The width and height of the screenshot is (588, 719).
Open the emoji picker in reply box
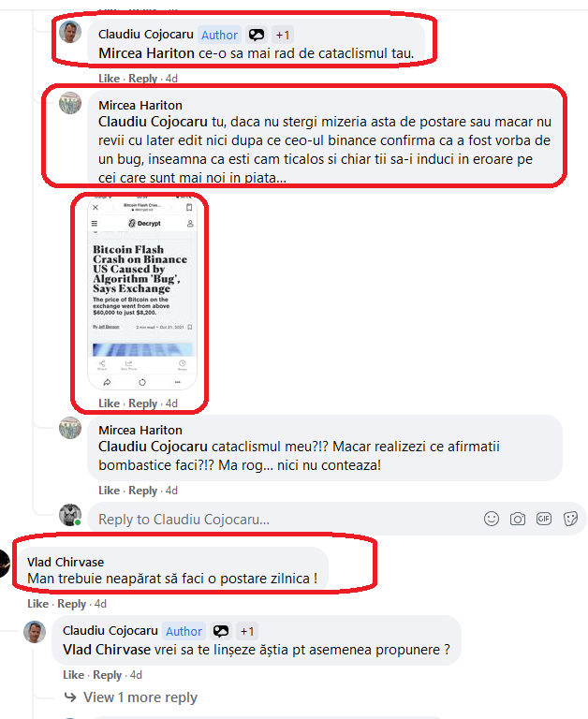492,519
